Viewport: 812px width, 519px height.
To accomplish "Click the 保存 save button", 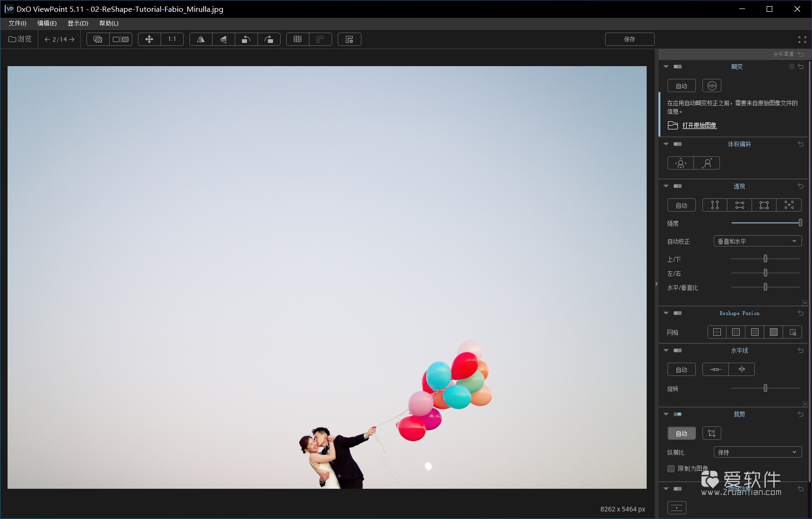I will [x=629, y=39].
